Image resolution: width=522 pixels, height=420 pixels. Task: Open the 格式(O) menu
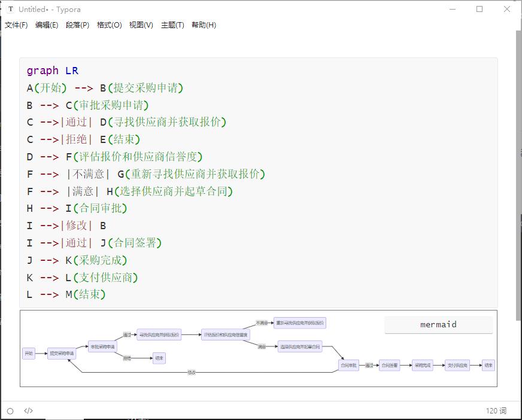tap(108, 25)
